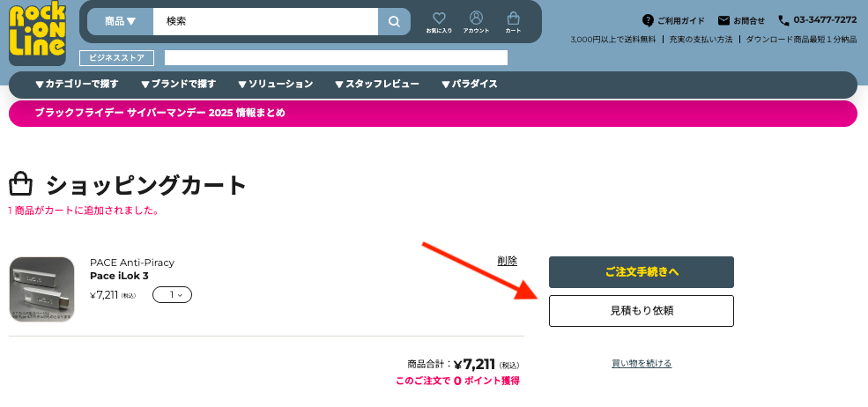
Task: Follow the 買い物を続ける link
Action: coord(641,363)
